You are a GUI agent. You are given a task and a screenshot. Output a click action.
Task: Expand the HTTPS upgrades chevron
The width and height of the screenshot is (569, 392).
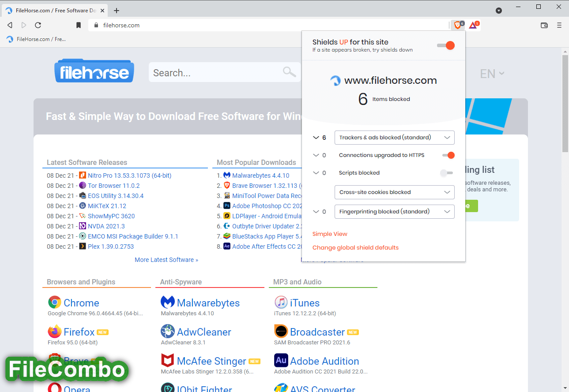pos(316,155)
